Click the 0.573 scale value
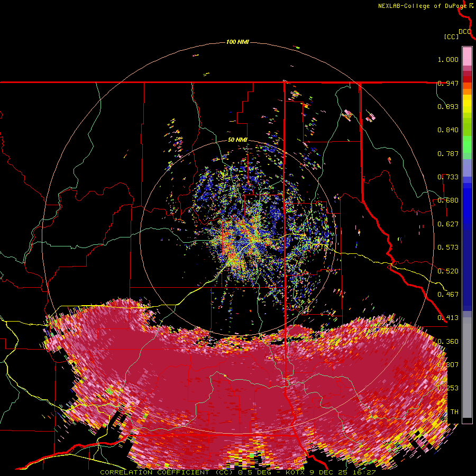This screenshot has width=476, height=476. [448, 247]
